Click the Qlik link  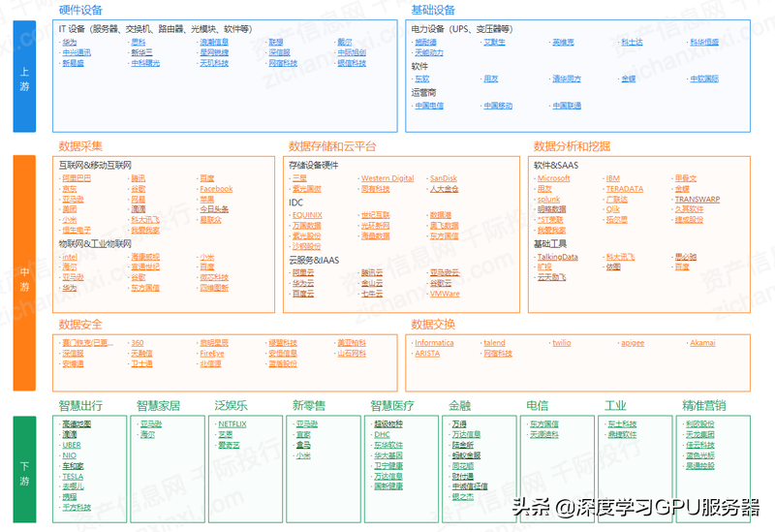pos(613,209)
